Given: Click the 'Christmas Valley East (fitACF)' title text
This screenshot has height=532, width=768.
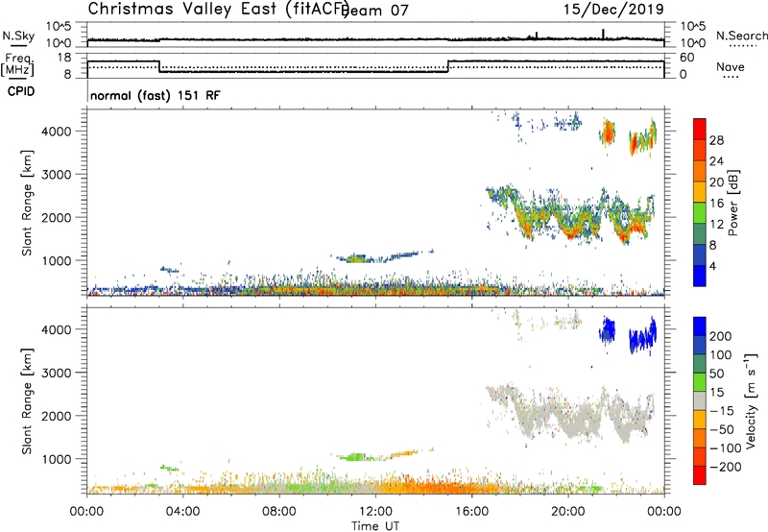Looking at the screenshot, I should 219,9.
